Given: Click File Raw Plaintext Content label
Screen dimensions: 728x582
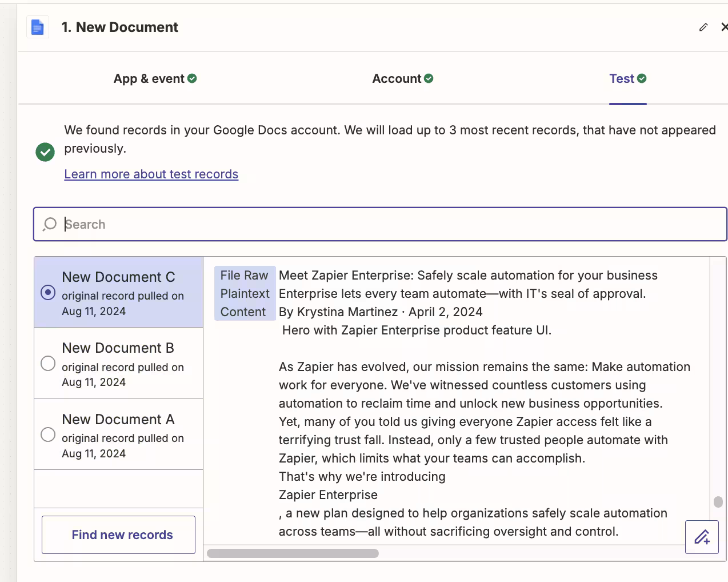Looking at the screenshot, I should point(245,293).
